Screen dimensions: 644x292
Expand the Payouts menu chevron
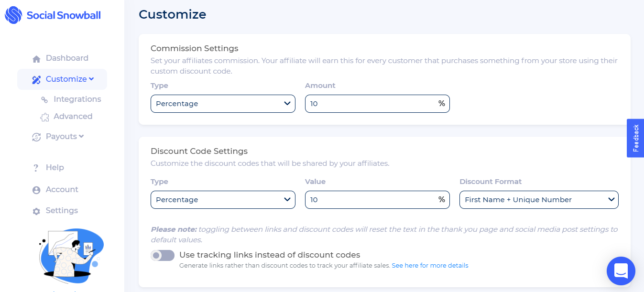coord(81,136)
